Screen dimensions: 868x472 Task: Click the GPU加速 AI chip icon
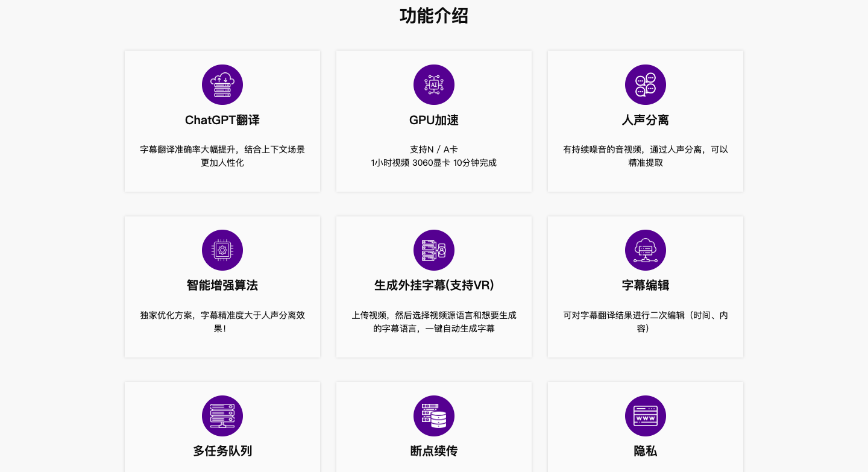[434, 85]
